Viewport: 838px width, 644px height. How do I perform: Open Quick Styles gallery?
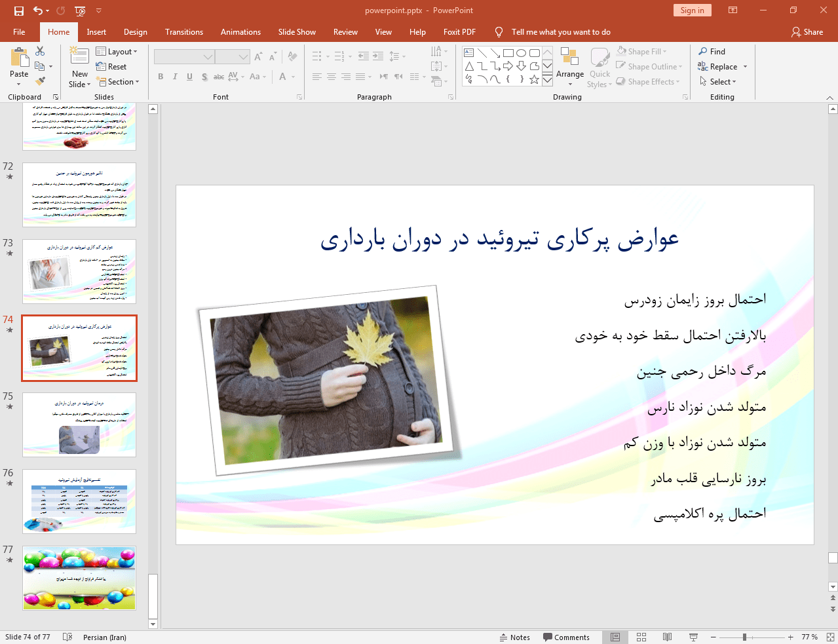coord(600,66)
